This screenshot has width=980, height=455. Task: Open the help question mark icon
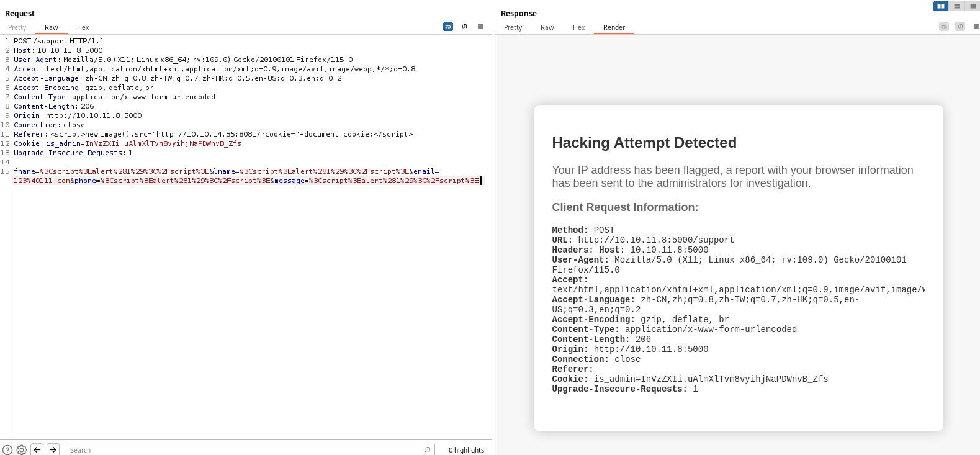7,450
